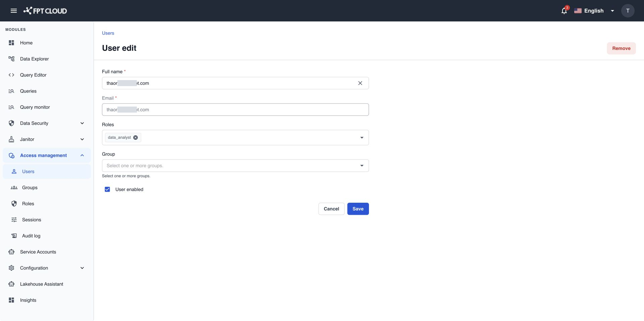644x321 pixels.
Task: Open the Audit log menu item
Action: click(x=47, y=236)
